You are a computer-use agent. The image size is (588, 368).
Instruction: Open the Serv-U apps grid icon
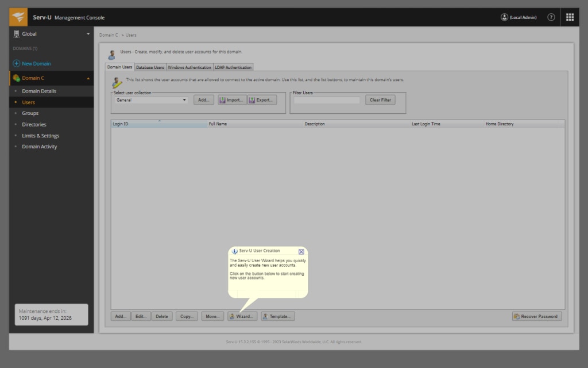(x=570, y=17)
